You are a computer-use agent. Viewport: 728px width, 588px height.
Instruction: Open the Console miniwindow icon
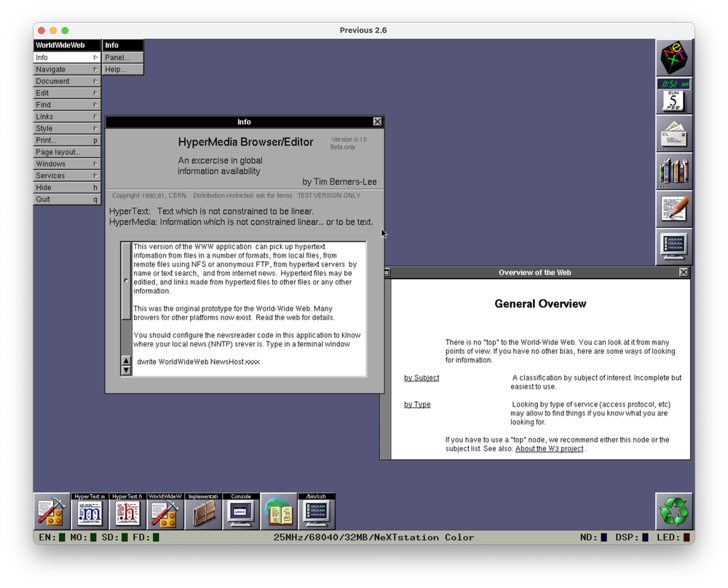click(x=241, y=512)
